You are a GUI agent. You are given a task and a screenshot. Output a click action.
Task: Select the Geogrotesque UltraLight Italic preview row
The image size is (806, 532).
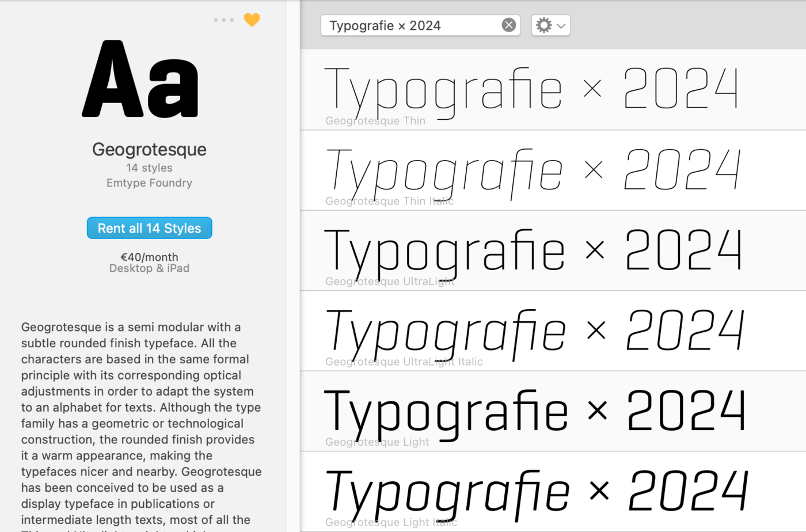(553, 331)
